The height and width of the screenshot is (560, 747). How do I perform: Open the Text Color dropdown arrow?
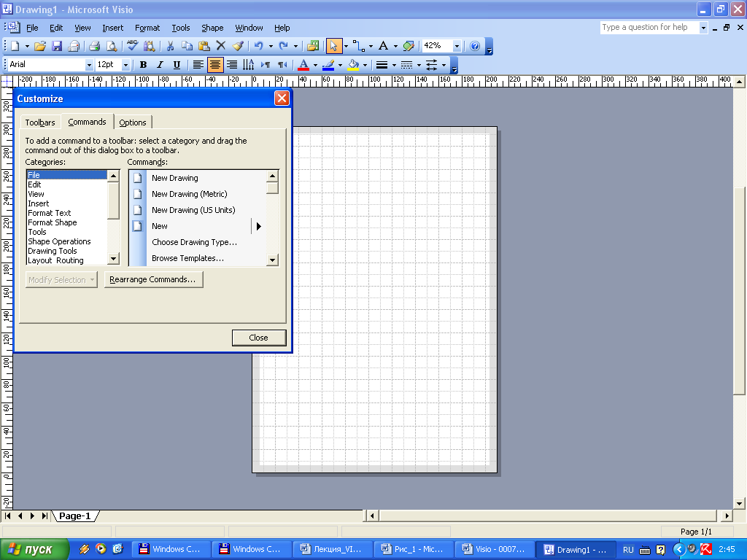(x=315, y=65)
